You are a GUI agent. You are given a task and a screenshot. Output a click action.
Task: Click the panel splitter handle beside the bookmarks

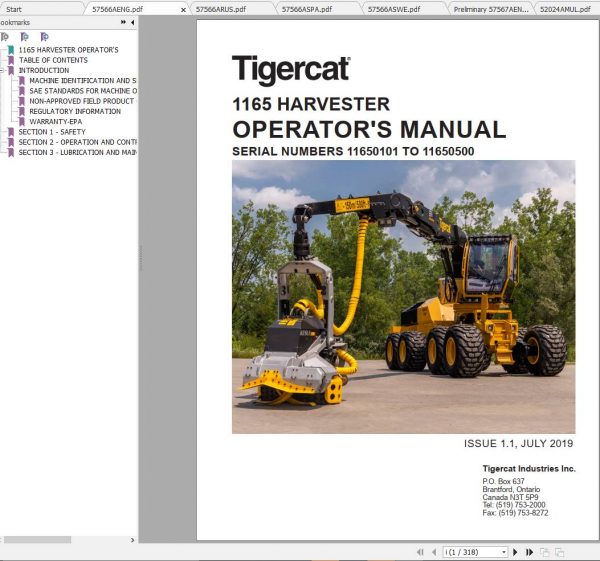pyautogui.click(x=140, y=258)
